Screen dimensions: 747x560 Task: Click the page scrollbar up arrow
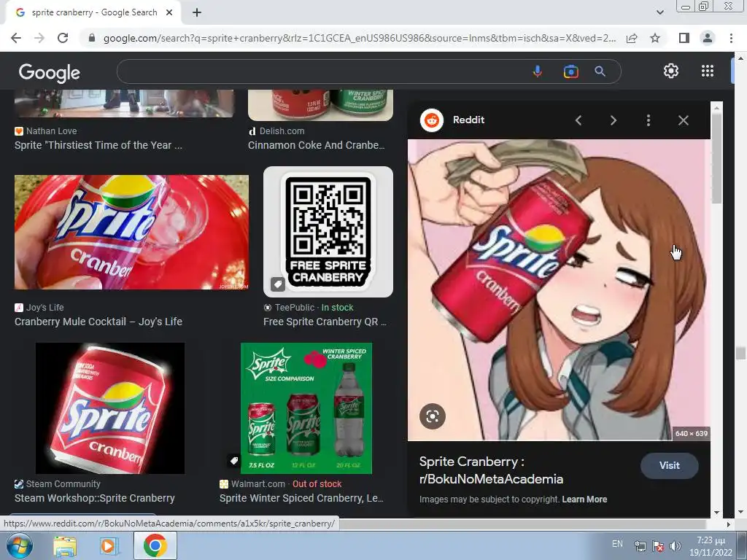(740, 58)
